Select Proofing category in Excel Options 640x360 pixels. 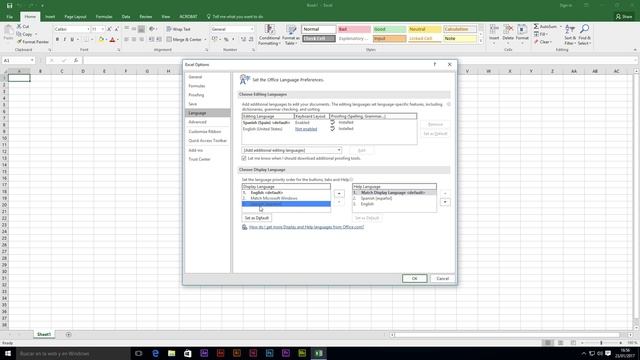(x=207, y=95)
